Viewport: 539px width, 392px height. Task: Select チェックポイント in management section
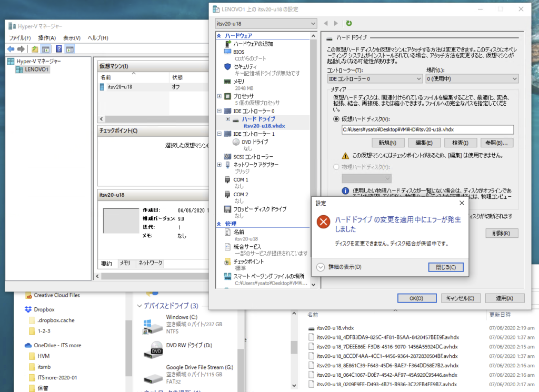[x=249, y=261]
